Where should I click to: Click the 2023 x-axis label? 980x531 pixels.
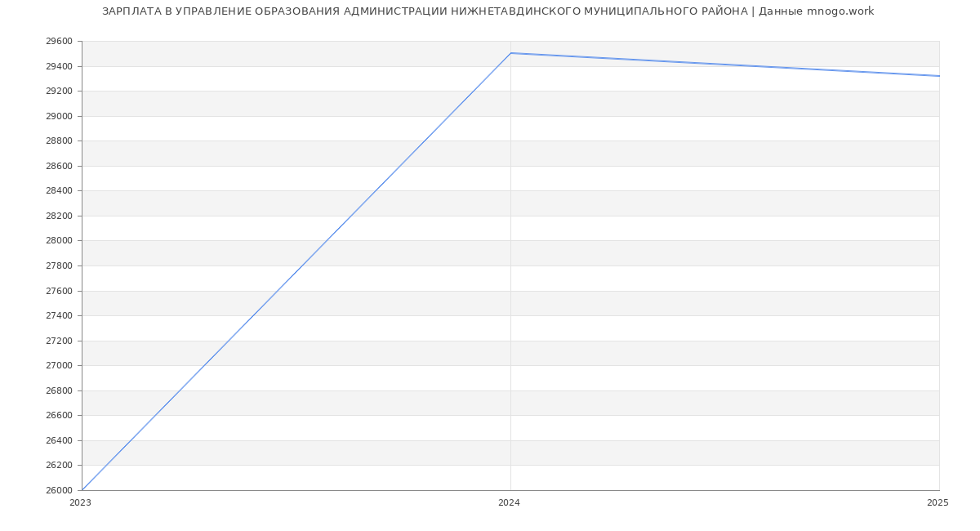tap(80, 503)
